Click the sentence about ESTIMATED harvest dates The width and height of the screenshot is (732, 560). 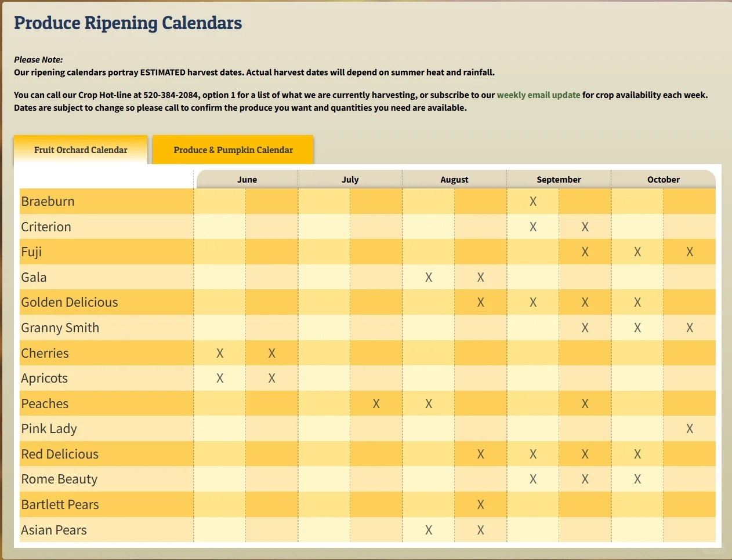pos(254,72)
